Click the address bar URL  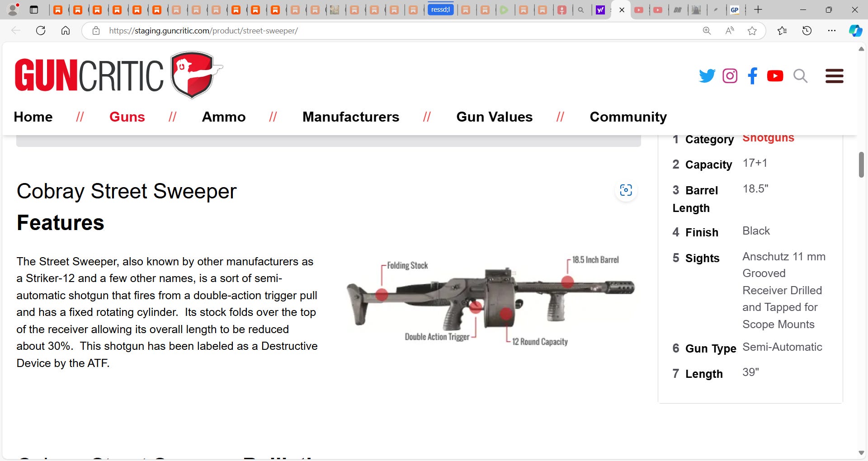(203, 31)
